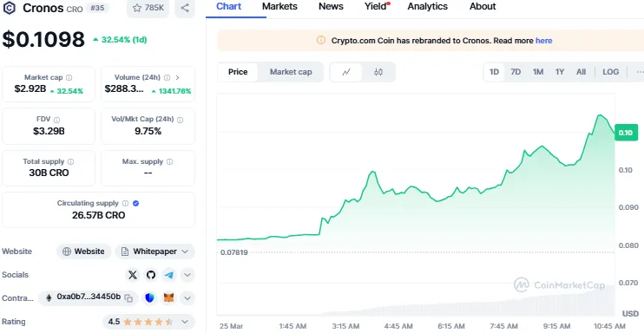Open the Analytics tab
The width and height of the screenshot is (644, 333).
coord(428,7)
